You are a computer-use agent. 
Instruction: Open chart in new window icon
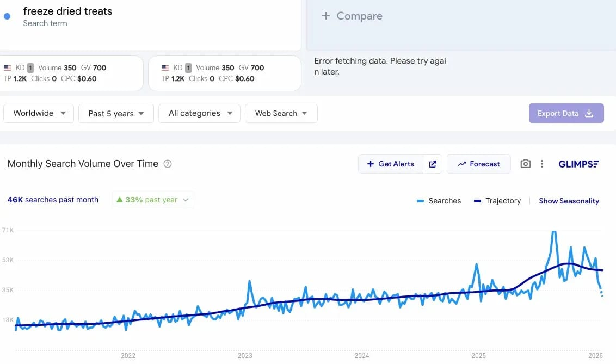[433, 164]
